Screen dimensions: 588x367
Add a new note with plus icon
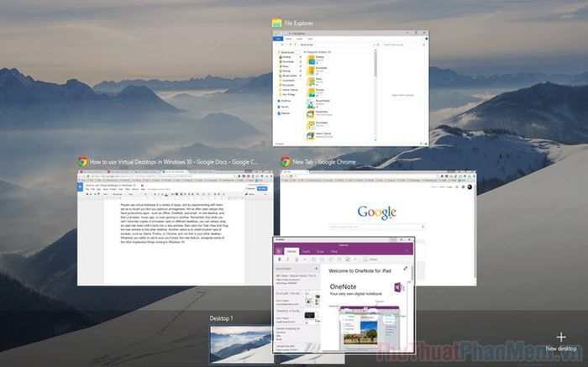coord(316,269)
